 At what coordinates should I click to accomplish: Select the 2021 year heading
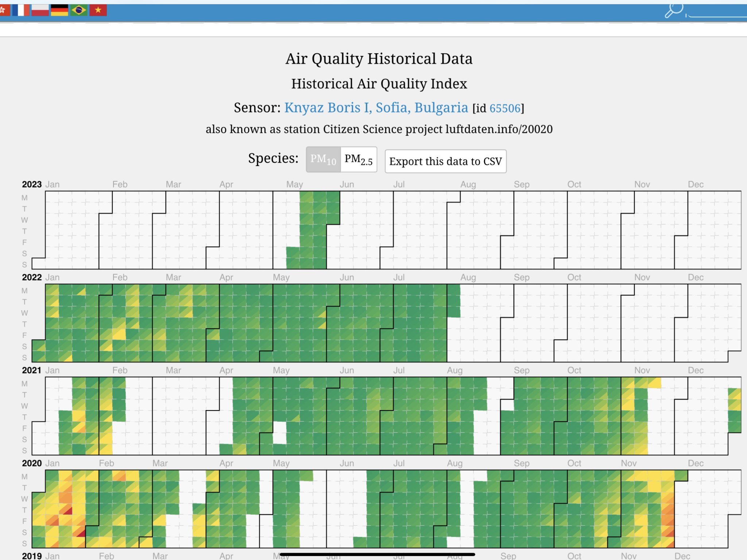click(x=32, y=370)
